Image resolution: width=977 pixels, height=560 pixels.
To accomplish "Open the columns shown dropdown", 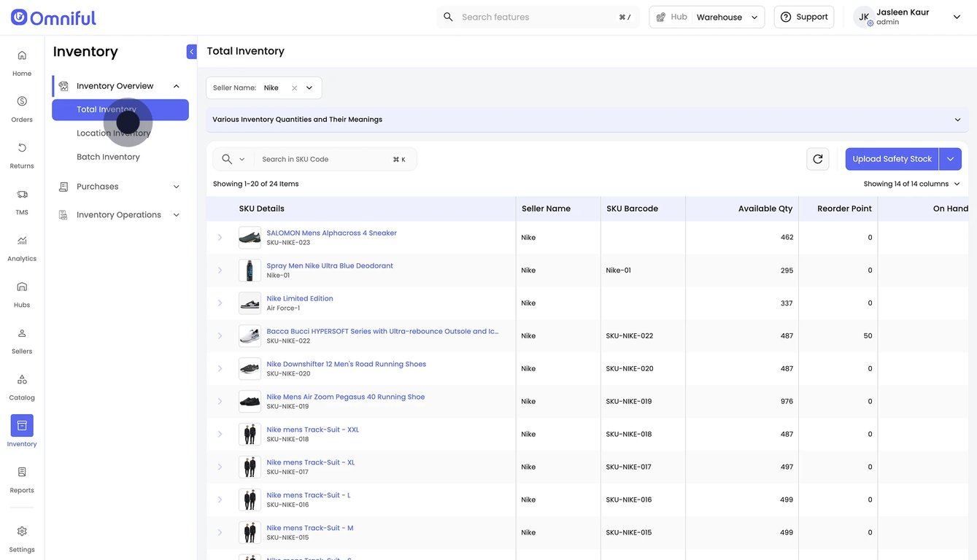I will (x=912, y=184).
